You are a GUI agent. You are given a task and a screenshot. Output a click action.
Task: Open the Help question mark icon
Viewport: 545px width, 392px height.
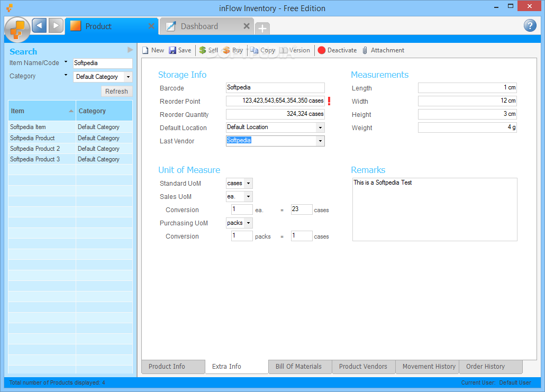click(x=530, y=25)
